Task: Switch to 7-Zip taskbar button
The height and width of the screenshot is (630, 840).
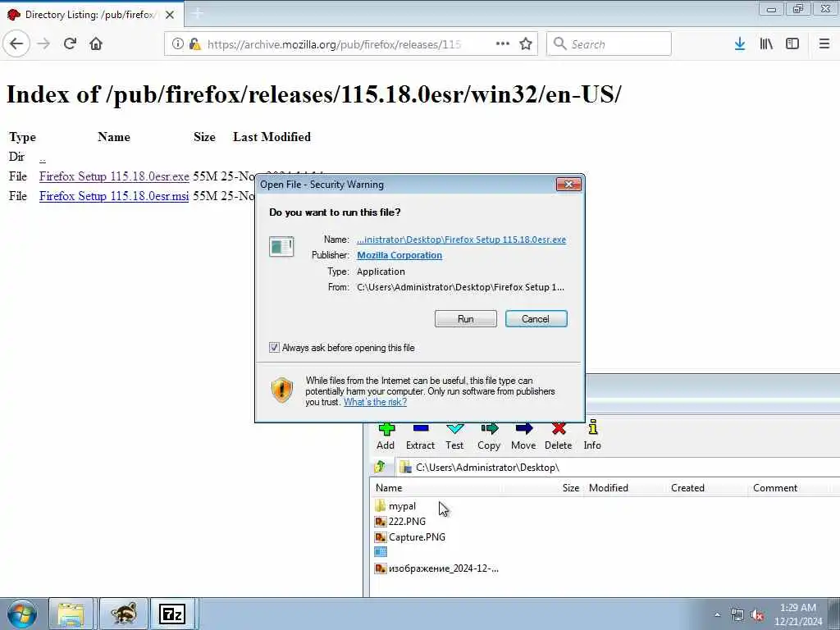Action: [x=172, y=614]
